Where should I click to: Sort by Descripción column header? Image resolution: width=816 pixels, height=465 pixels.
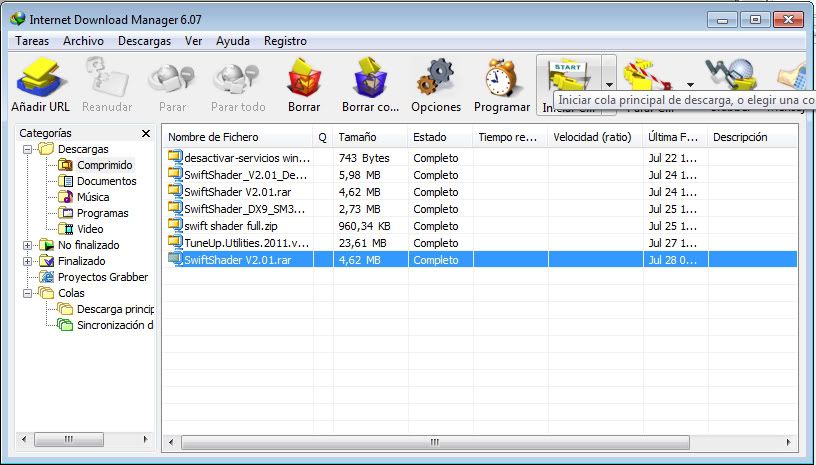(x=753, y=137)
